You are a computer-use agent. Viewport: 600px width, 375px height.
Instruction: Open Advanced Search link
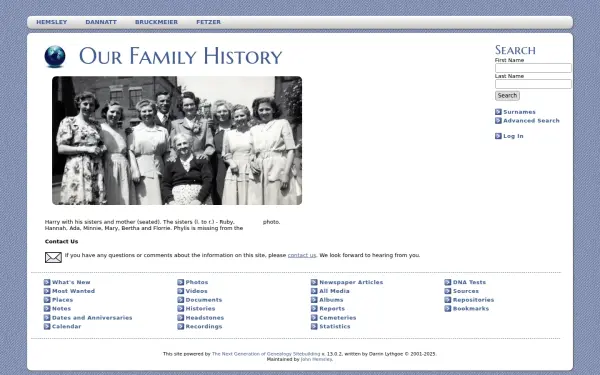coord(531,121)
